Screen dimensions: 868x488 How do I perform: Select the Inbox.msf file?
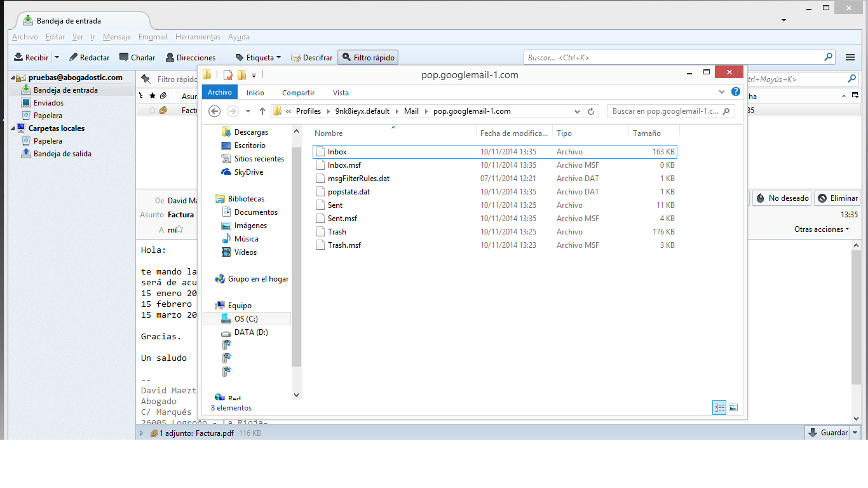click(x=344, y=165)
